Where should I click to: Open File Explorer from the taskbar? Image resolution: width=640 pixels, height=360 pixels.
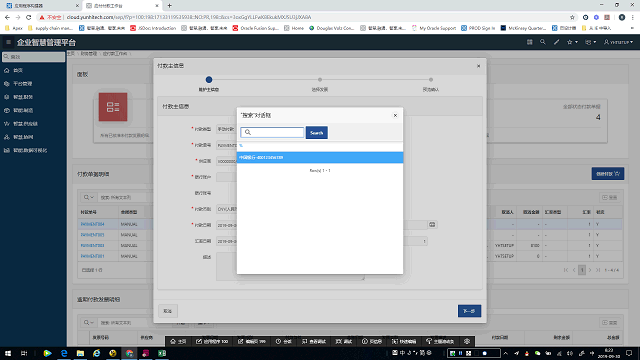[x=80, y=353]
